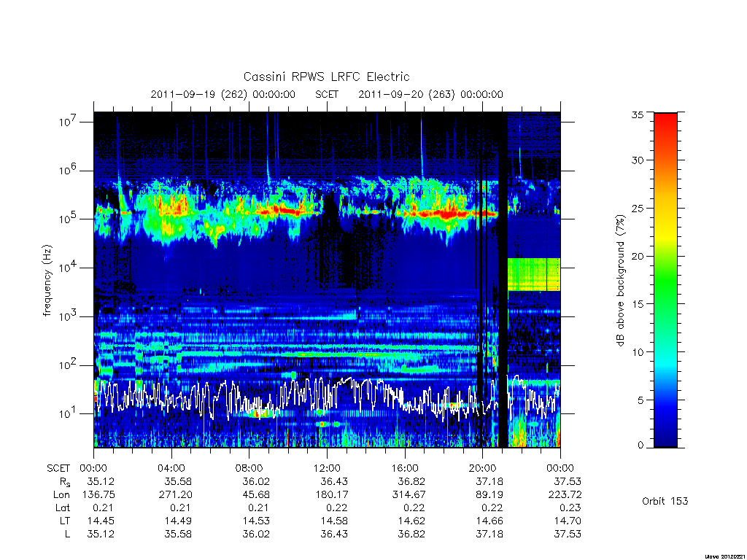The height and width of the screenshot is (560, 747).
Task: Click the color bar label "35"
Action: click(x=638, y=114)
